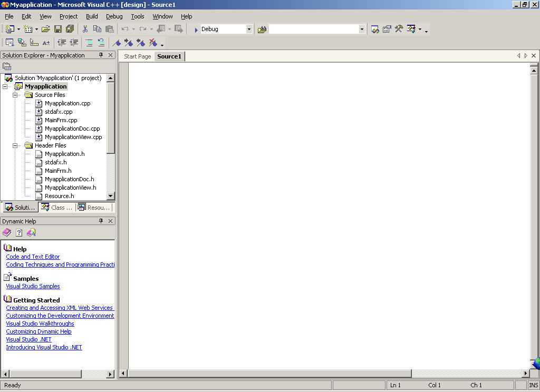The width and height of the screenshot is (540, 392).
Task: Click the Find in Files binoculars-folder icon
Action: click(262, 30)
